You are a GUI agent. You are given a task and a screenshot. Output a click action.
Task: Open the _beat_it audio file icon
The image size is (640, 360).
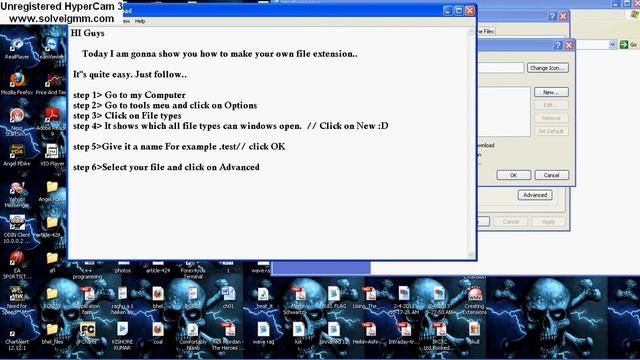pos(263,294)
